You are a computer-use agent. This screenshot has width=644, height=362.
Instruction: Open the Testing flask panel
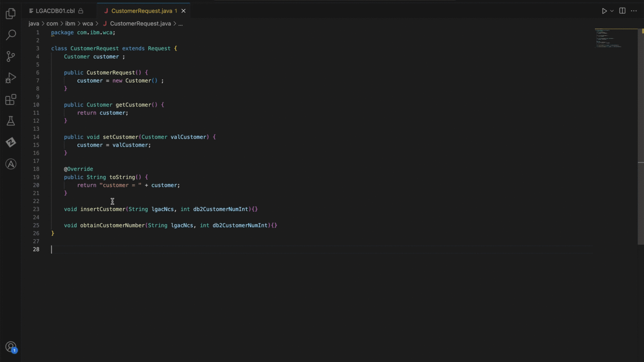(x=10, y=121)
